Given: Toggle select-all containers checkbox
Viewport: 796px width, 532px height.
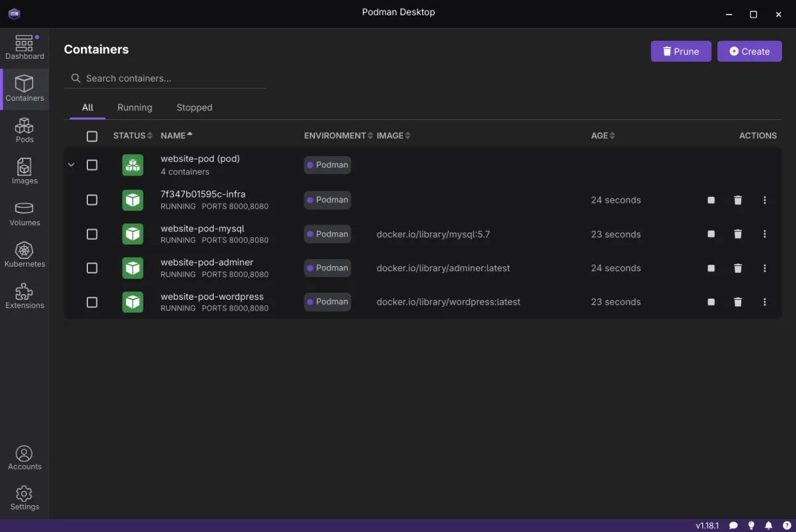Looking at the screenshot, I should coord(92,136).
